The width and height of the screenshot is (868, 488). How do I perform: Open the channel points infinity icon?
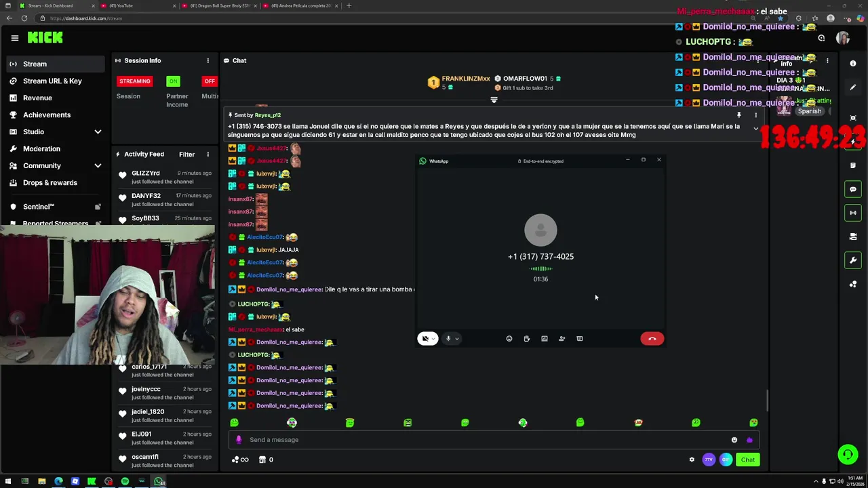(x=240, y=460)
